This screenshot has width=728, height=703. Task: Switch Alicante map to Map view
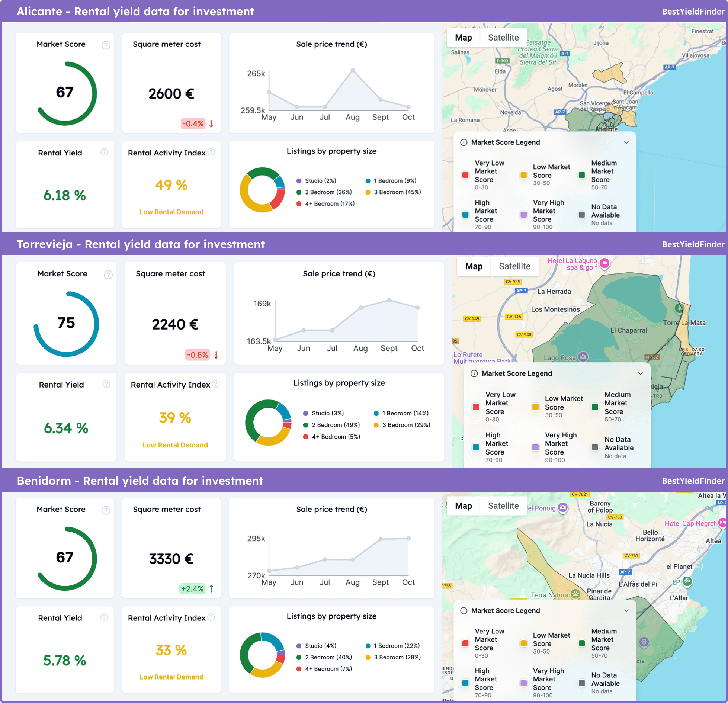tap(464, 38)
